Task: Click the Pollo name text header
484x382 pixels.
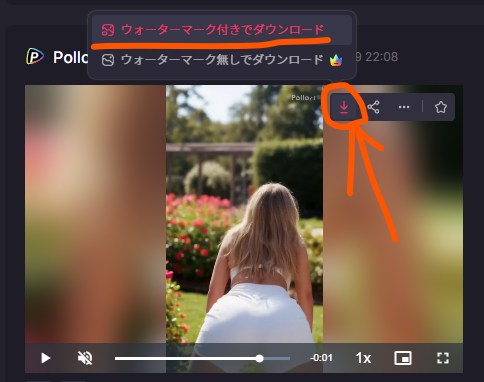Action: pos(71,57)
